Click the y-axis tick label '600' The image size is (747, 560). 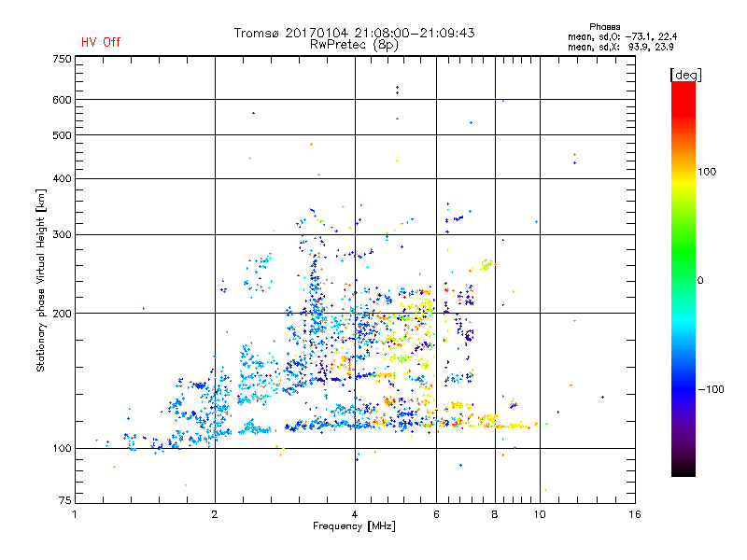(62, 100)
